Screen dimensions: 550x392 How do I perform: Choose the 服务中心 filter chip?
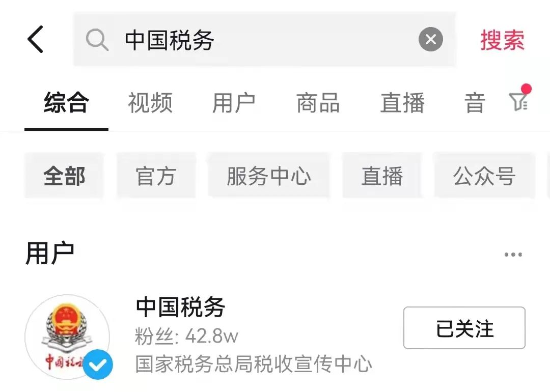pyautogui.click(x=269, y=176)
